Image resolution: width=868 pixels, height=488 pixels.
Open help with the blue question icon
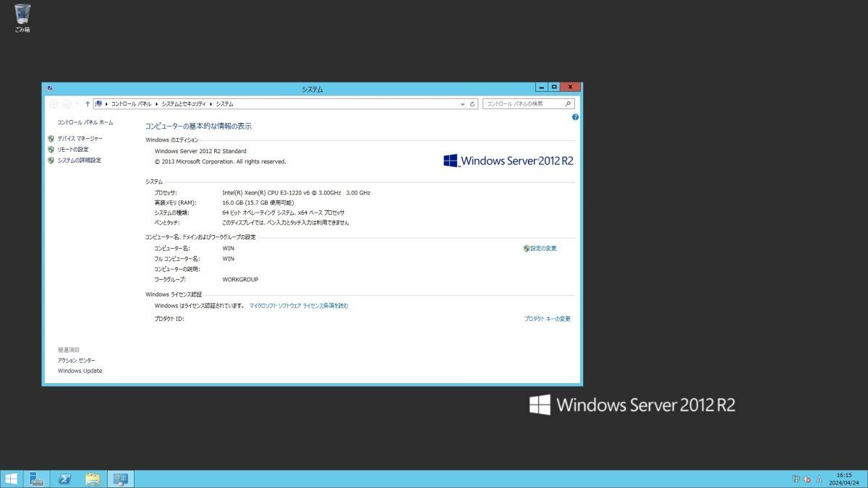coord(575,116)
